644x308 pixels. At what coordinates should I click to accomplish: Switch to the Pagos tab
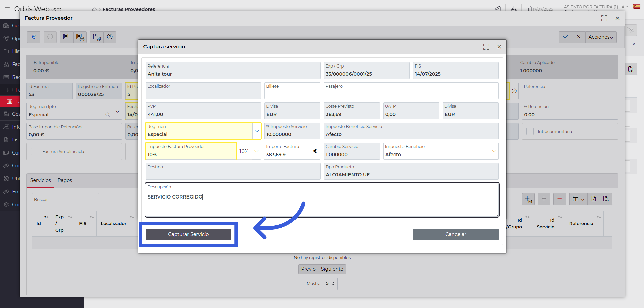(65, 180)
